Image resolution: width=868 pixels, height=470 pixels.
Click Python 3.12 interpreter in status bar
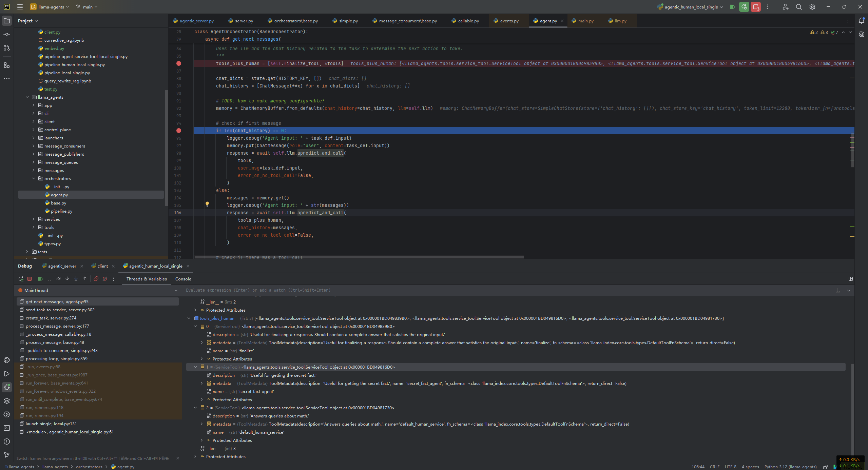pos(790,467)
